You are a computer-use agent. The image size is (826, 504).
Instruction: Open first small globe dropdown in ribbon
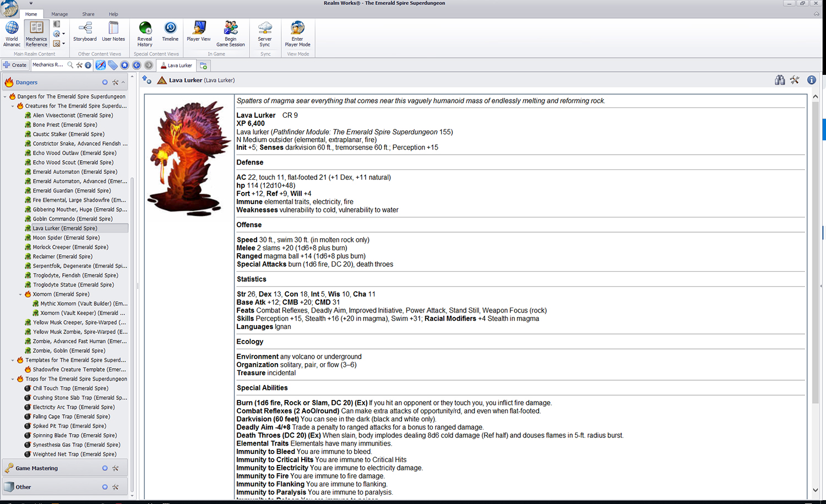point(59,34)
